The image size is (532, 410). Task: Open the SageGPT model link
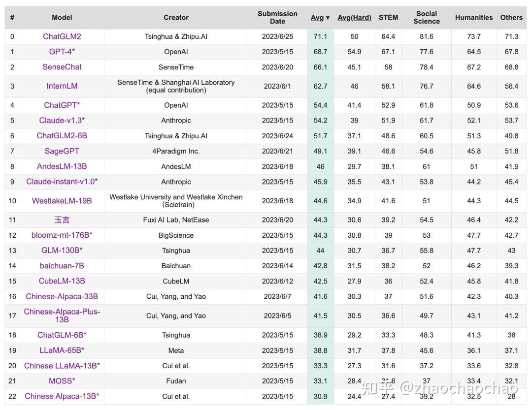(x=62, y=151)
